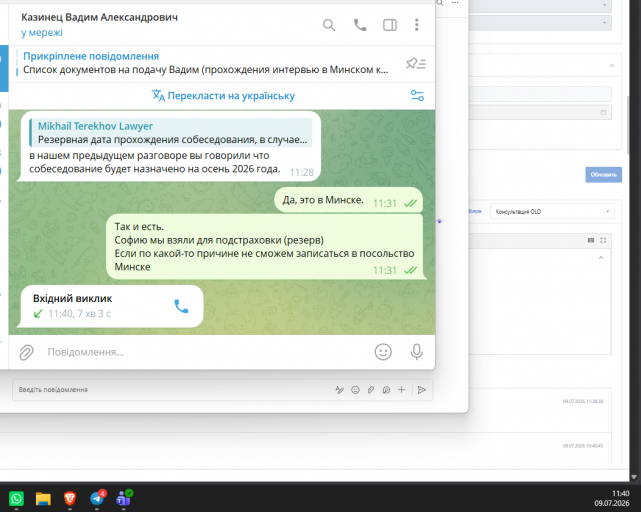Click the message starting 'Так и есть.'
This screenshot has height=512, width=641.
tap(265, 247)
